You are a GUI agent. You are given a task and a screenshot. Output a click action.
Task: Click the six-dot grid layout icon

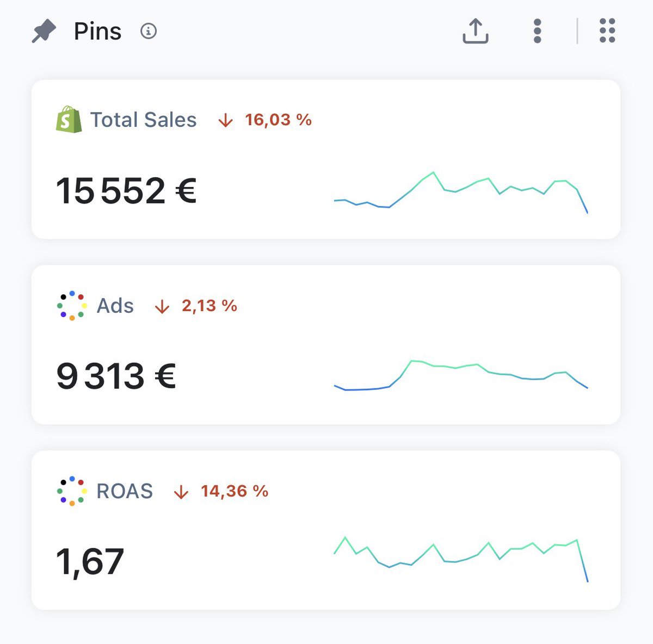(607, 30)
